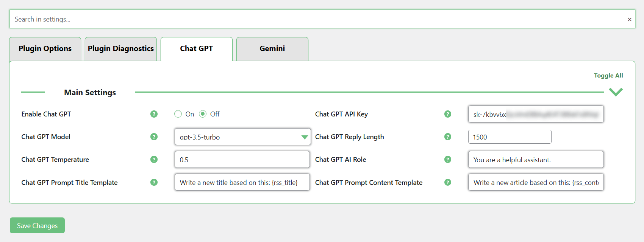Click the Chat GPT Temperature input field
The width and height of the screenshot is (644, 242).
click(242, 160)
